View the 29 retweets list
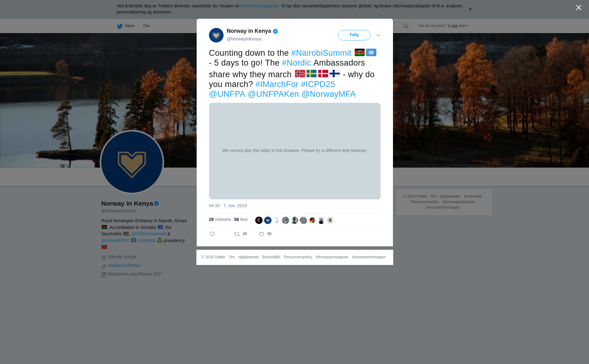The width and height of the screenshot is (589, 364). coord(220,219)
